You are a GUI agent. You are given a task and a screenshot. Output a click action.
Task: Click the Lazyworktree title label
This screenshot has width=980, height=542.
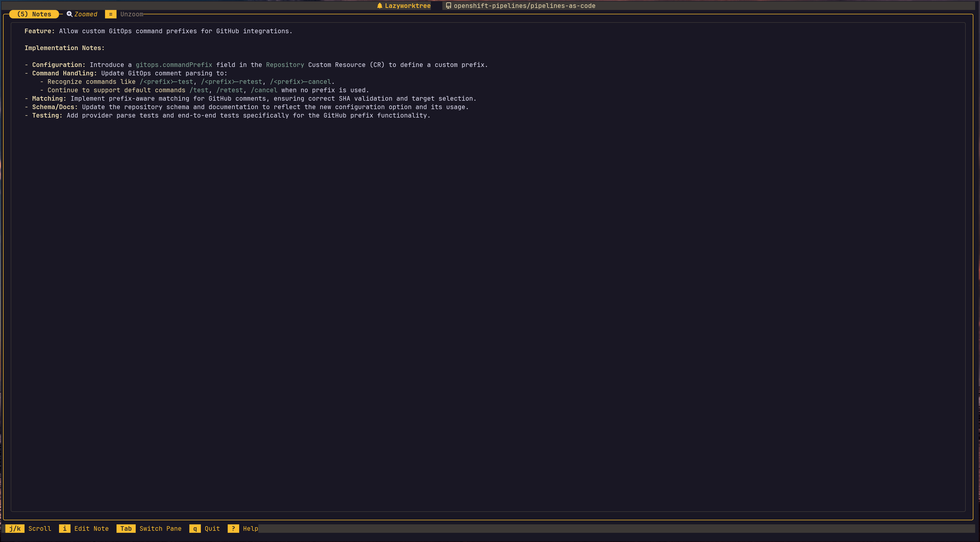[407, 6]
